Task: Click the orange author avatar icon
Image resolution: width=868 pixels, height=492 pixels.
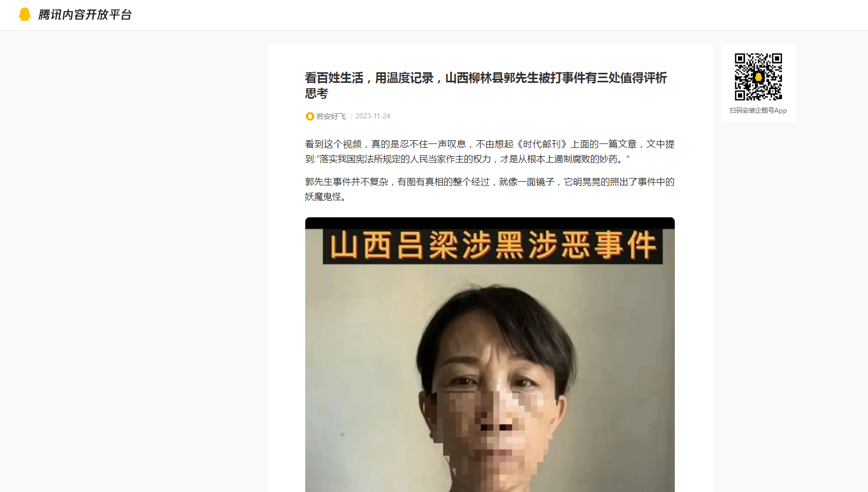Action: [x=310, y=116]
